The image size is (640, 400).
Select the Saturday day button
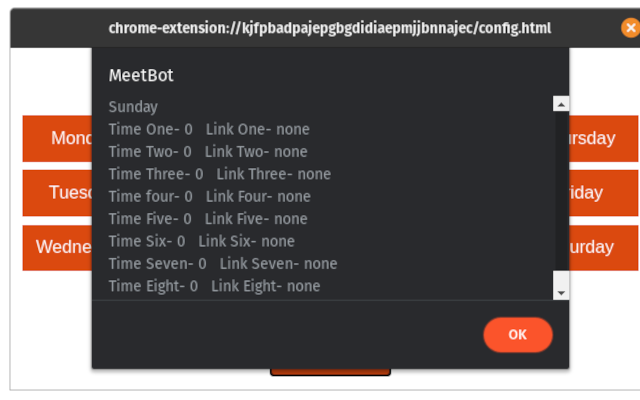click(603, 247)
